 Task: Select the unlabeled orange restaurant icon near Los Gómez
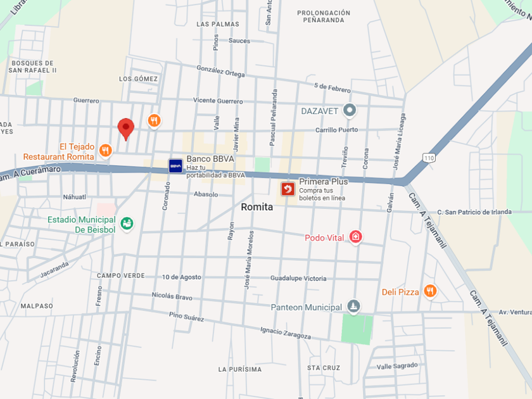coord(154,120)
